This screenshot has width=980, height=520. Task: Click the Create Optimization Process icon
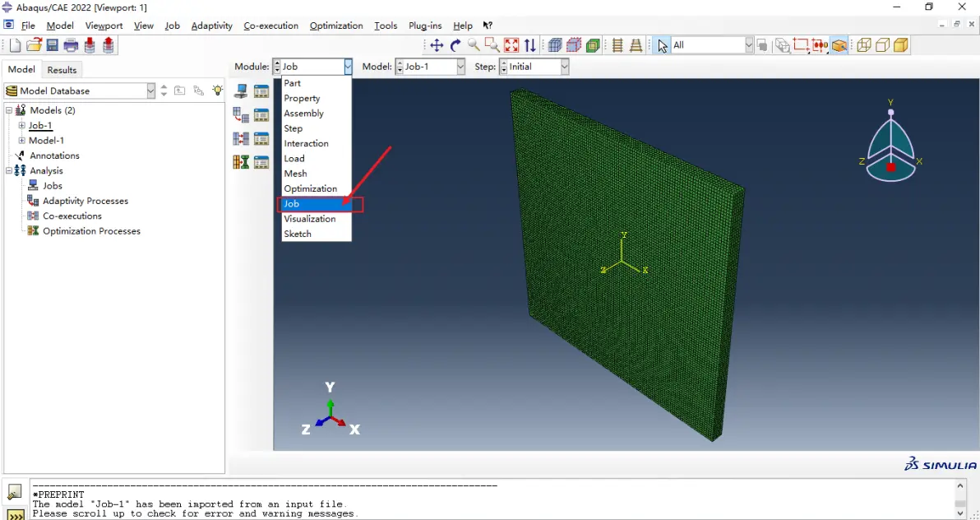(241, 162)
